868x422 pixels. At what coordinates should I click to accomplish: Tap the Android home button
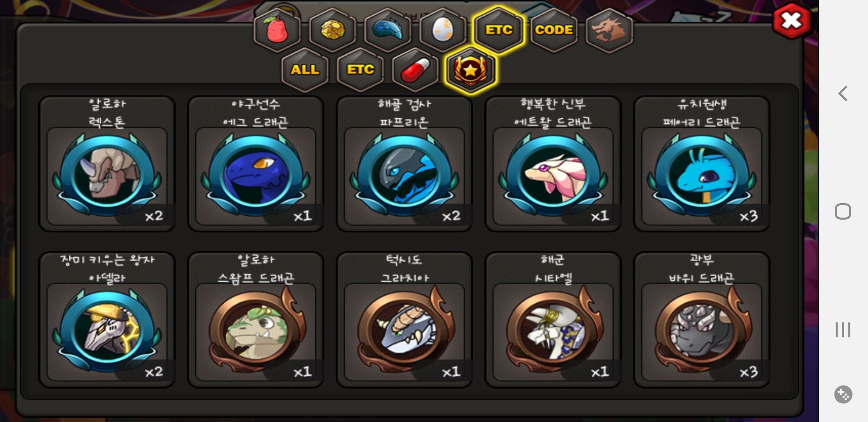pos(843,211)
